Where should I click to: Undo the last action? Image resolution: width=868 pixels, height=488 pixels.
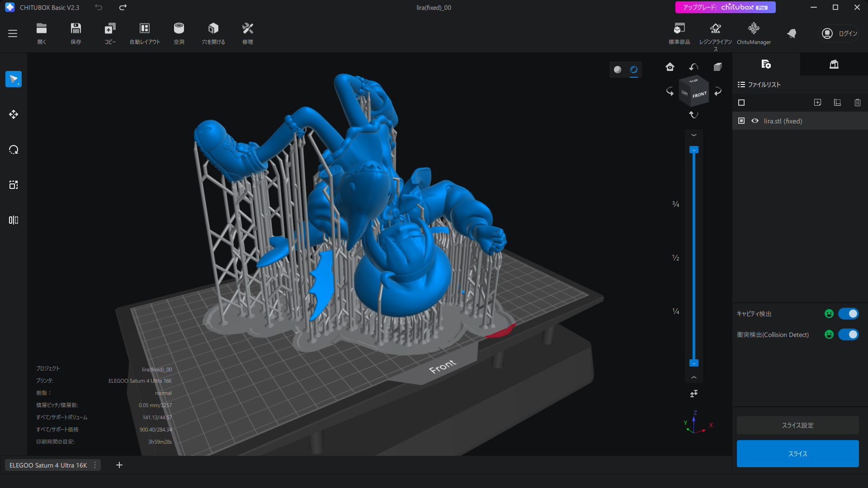[x=99, y=7]
